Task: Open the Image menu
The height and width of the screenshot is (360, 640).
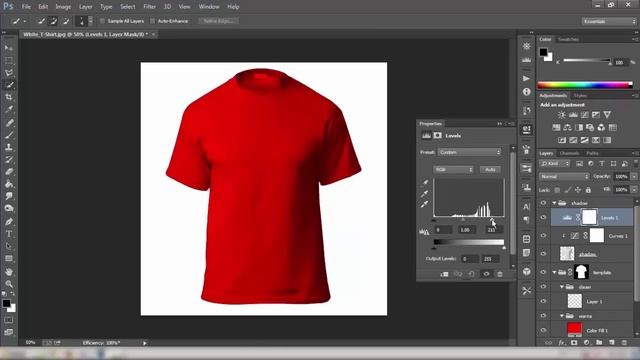Action: (63, 7)
